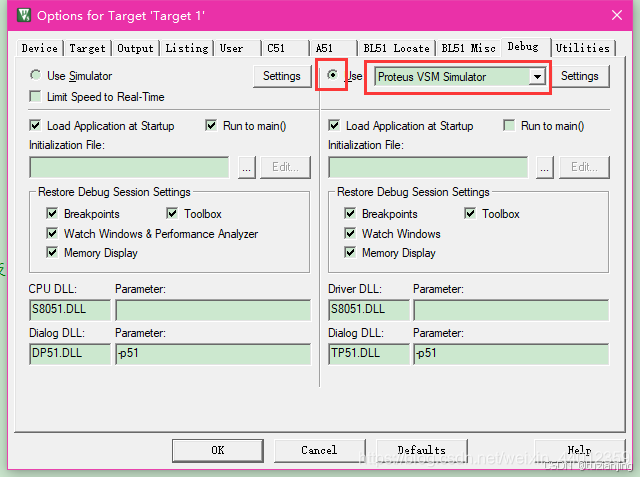The height and width of the screenshot is (477, 640).
Task: Select the BL51 Locate tab
Action: coord(396,48)
